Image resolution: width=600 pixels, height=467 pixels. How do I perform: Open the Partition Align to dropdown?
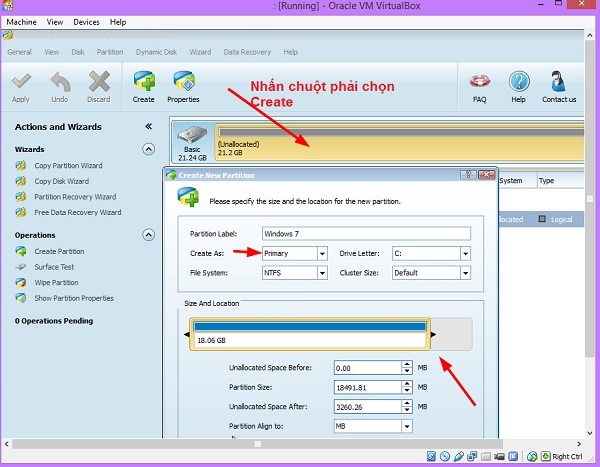coord(407,426)
